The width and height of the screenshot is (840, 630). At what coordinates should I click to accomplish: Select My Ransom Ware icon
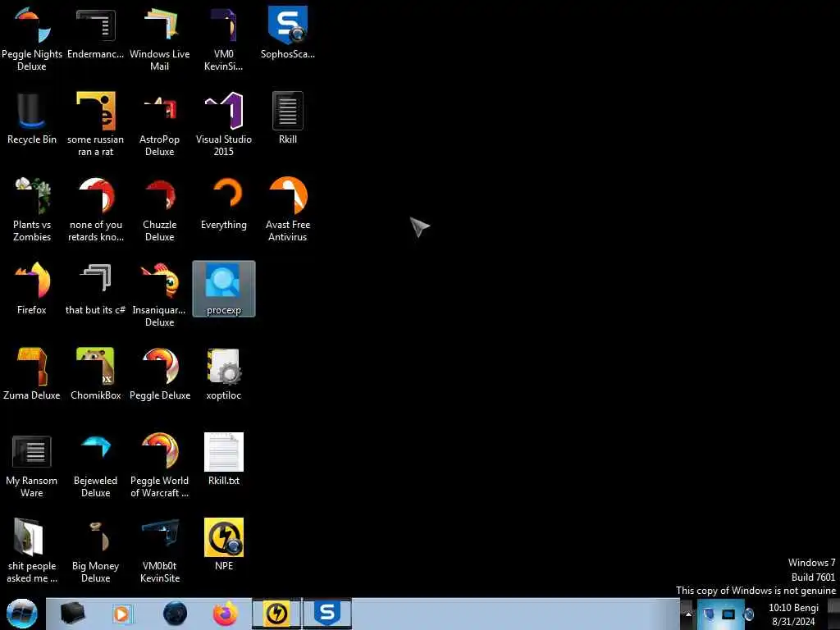(x=32, y=465)
